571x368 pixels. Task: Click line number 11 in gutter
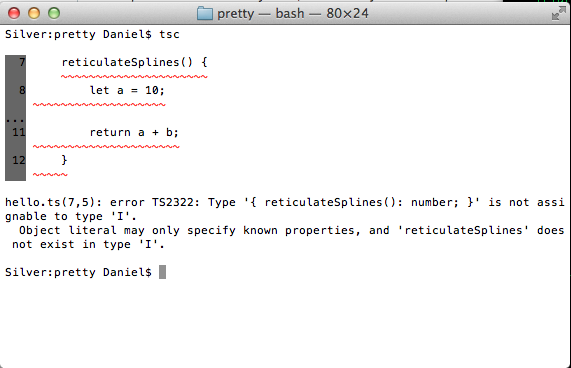tap(19, 132)
